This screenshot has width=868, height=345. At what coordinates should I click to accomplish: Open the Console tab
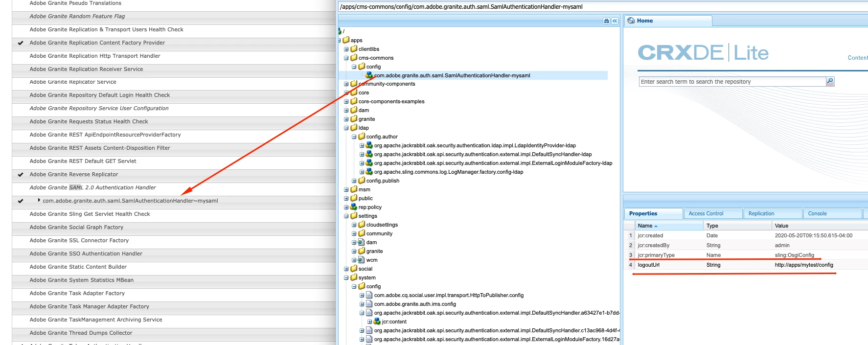click(x=832, y=213)
